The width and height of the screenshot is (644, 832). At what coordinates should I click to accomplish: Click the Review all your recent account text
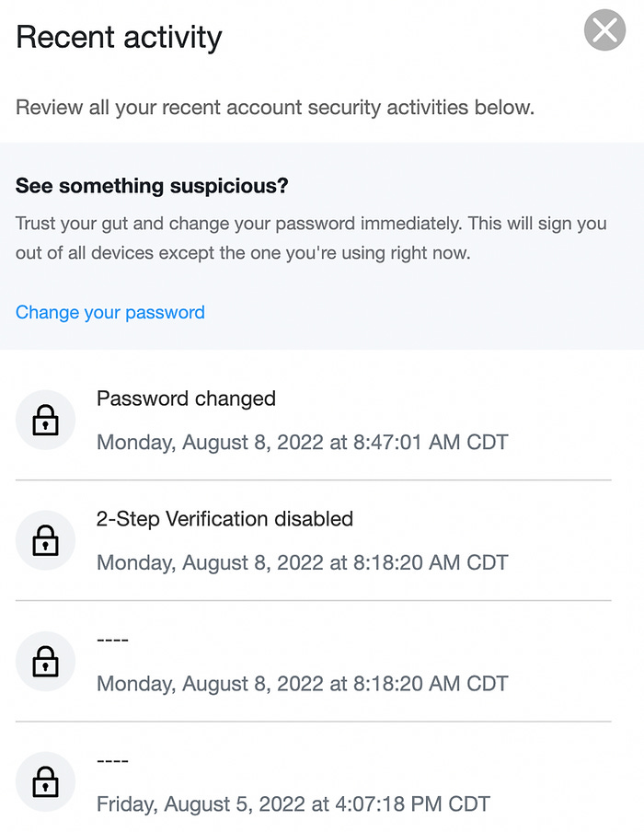(275, 108)
